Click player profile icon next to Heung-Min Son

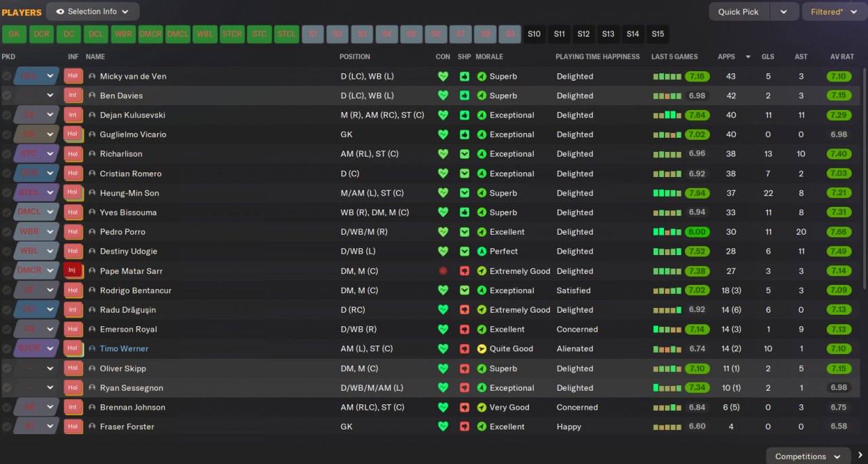point(92,193)
